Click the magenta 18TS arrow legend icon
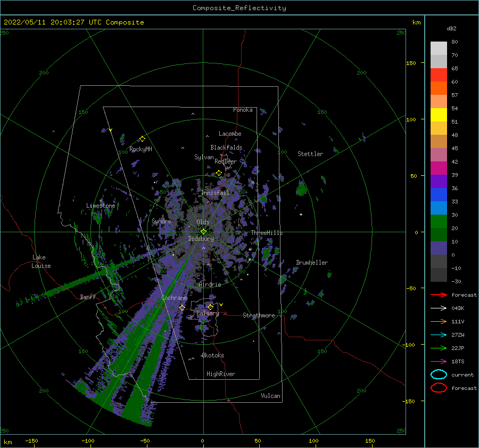The image size is (479, 448). [x=439, y=362]
